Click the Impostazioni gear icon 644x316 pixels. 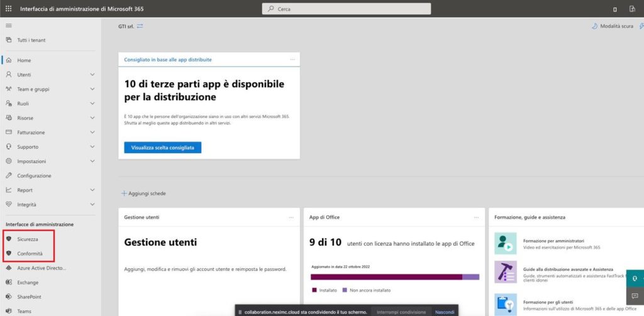(x=9, y=161)
